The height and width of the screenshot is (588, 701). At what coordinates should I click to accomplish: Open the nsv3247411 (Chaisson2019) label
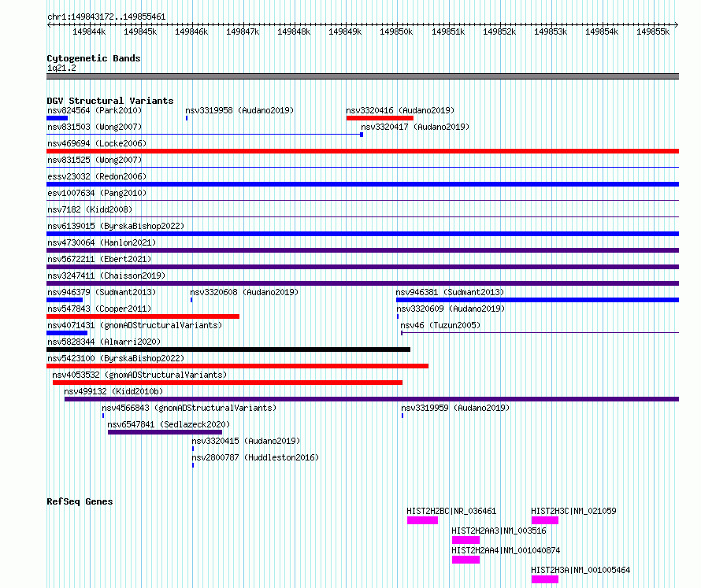coord(106,276)
